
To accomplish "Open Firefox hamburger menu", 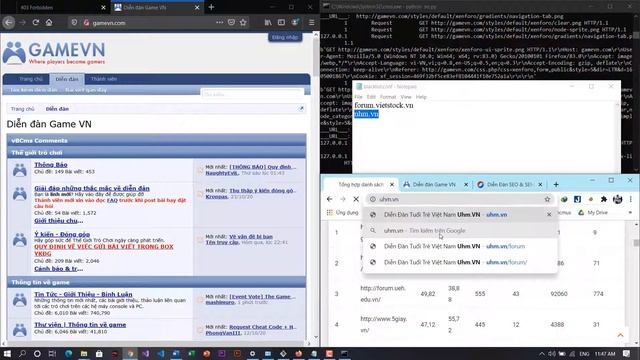I will (x=311, y=22).
